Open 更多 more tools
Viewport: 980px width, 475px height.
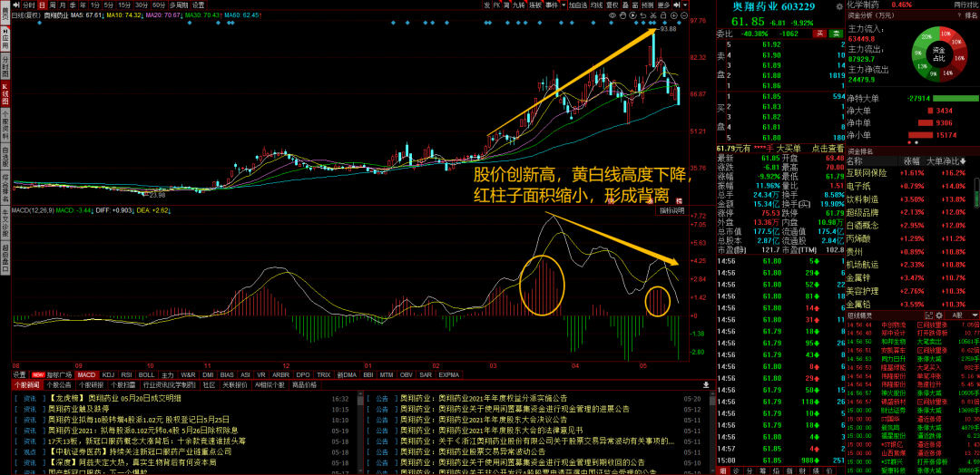[x=664, y=5]
